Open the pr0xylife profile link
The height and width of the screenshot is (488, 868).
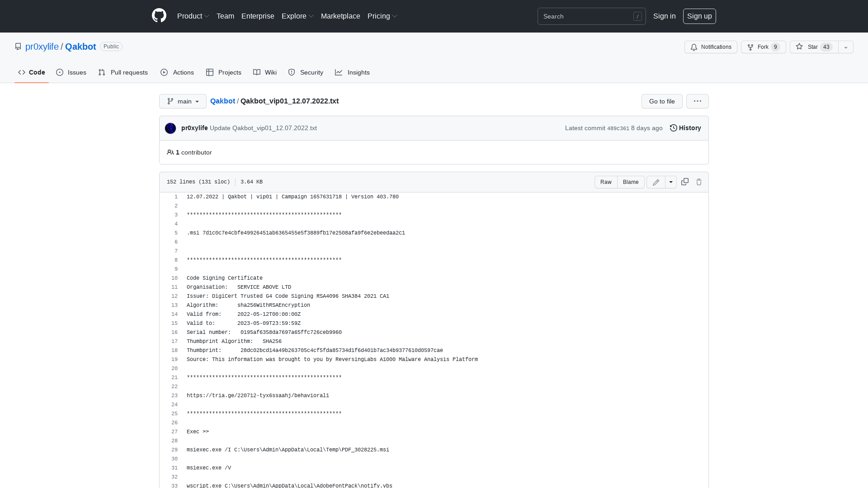(42, 47)
